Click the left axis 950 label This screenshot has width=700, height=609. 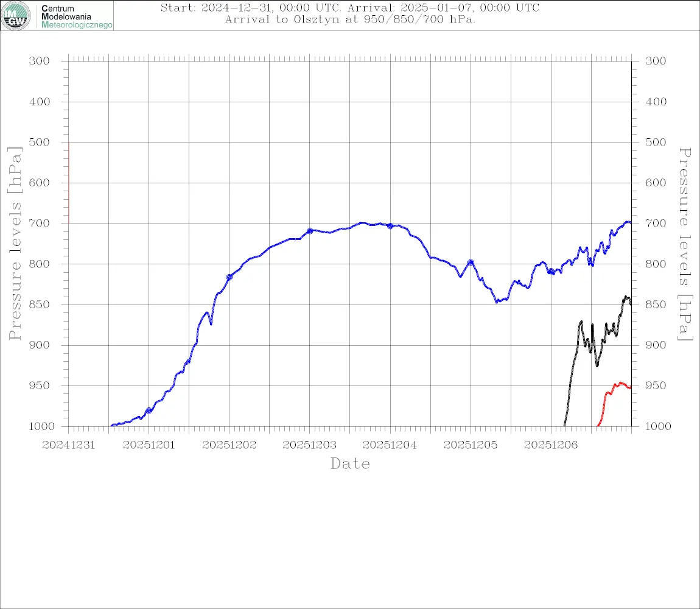point(40,385)
